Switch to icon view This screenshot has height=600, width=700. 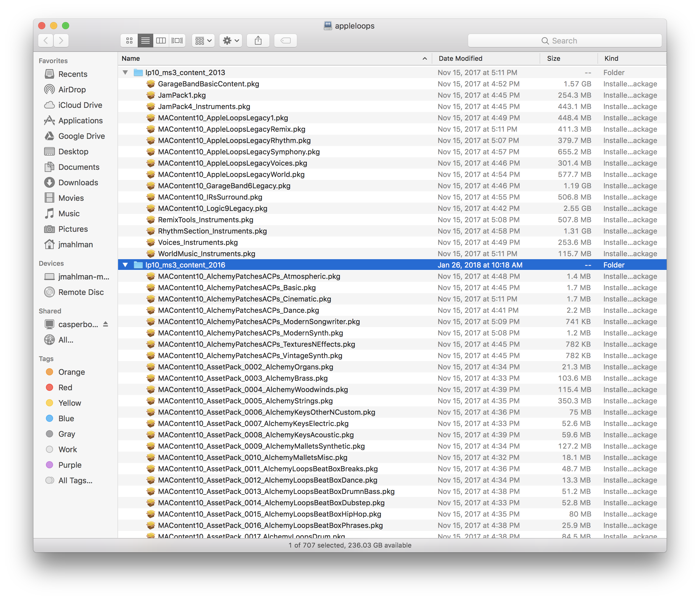[129, 41]
